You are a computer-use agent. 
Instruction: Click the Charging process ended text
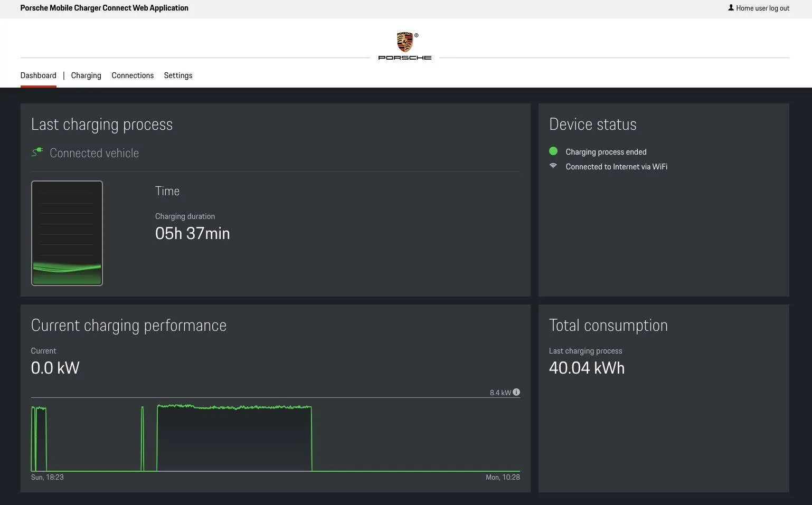pyautogui.click(x=606, y=152)
